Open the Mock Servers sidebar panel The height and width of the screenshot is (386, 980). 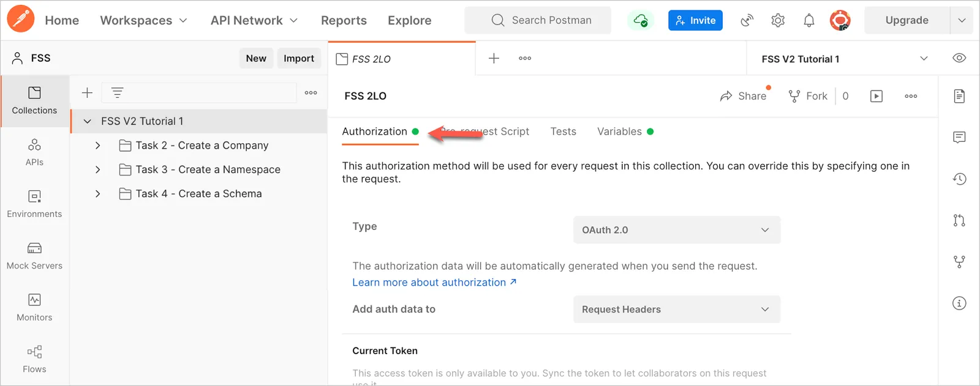(x=34, y=256)
